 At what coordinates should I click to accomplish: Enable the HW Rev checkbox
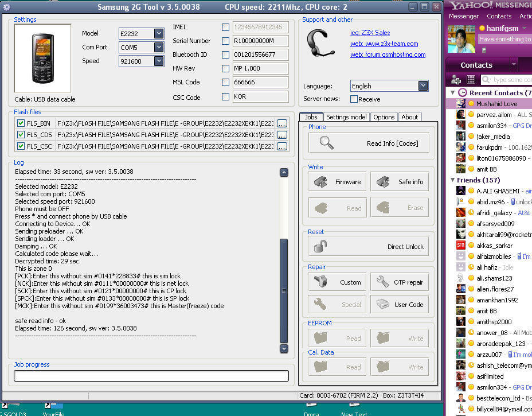point(225,68)
